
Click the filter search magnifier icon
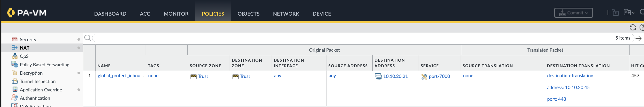(88, 38)
